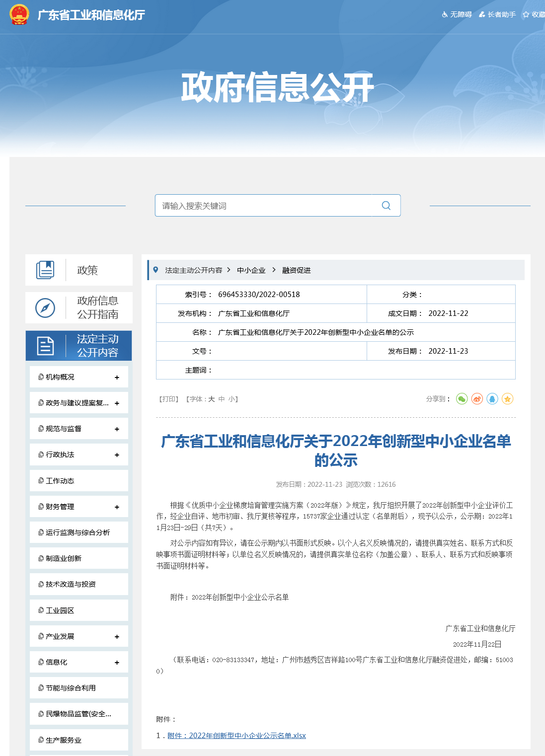The image size is (545, 756).
Task: Click the 打印 print link
Action: point(169,399)
